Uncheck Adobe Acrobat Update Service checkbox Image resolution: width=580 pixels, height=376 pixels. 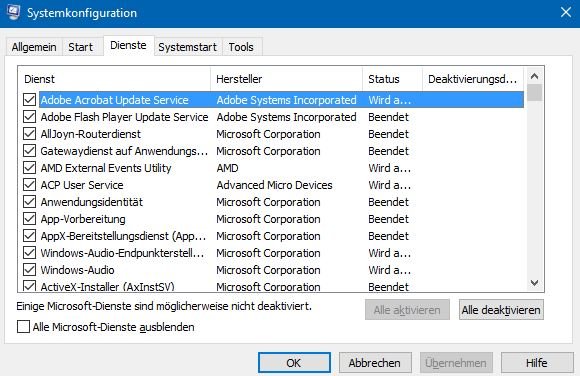click(29, 100)
